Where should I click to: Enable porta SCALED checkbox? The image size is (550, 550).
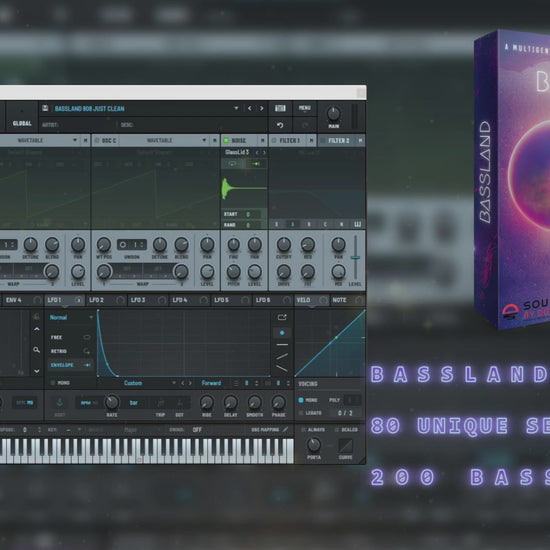pos(337,430)
